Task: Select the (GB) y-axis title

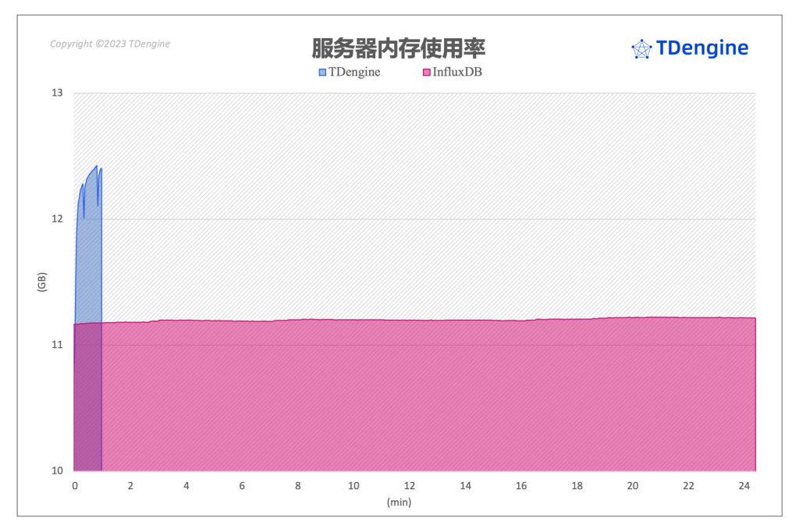Action: (x=42, y=282)
